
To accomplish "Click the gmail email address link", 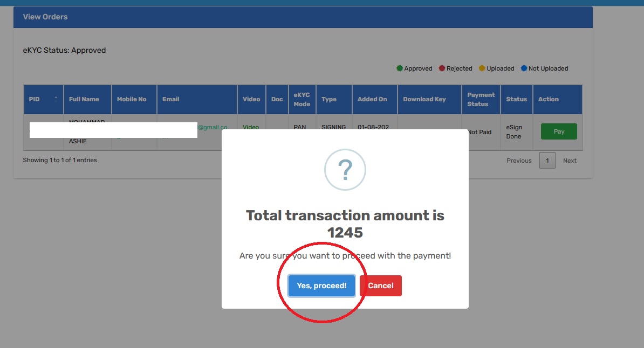I will pos(213,128).
